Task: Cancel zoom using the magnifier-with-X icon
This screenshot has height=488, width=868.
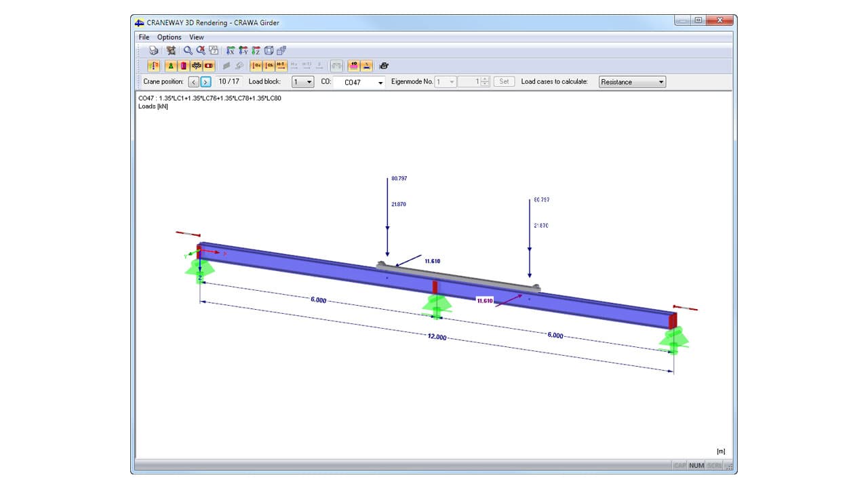Action: click(201, 50)
